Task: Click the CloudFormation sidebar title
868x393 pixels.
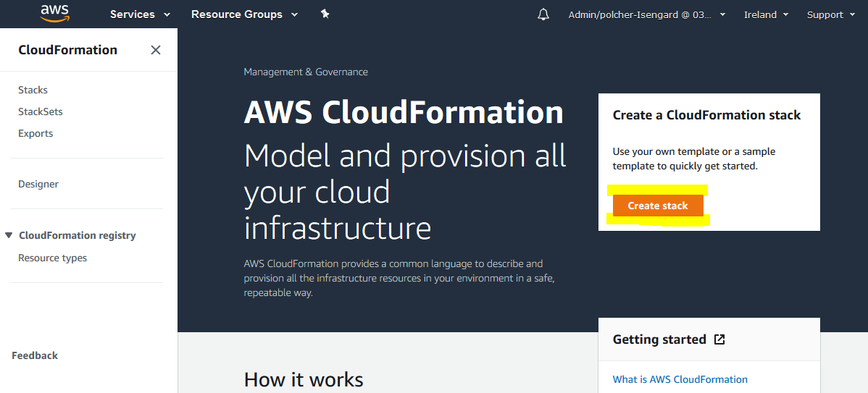Action: 67,50
